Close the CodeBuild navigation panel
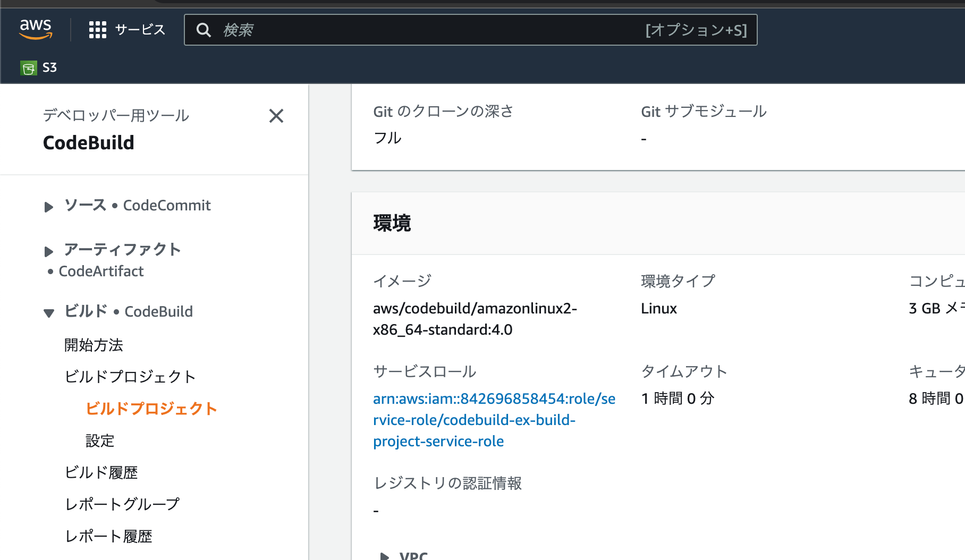This screenshot has height=560, width=965. [276, 116]
